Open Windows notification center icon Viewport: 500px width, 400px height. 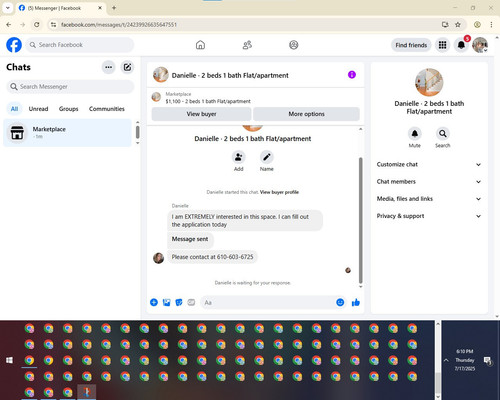coord(488,361)
